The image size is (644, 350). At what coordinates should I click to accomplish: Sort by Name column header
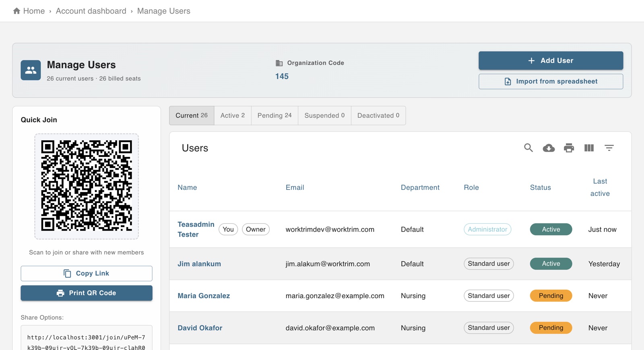point(187,187)
